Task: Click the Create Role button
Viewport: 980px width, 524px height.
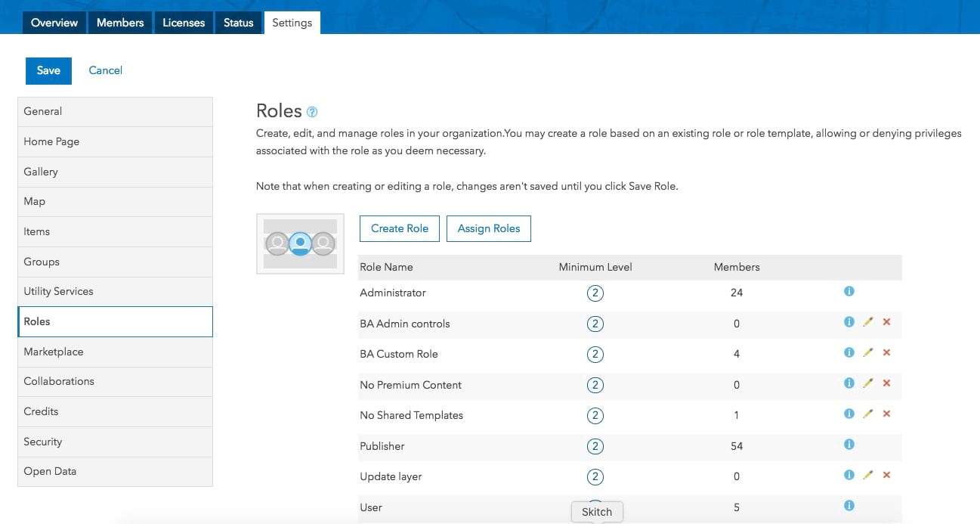Action: click(x=400, y=228)
